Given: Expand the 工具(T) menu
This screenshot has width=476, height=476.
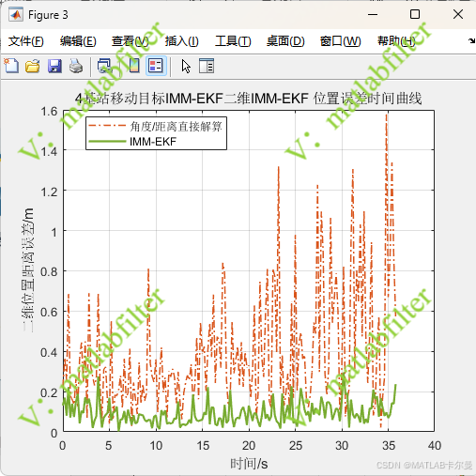Looking at the screenshot, I should click(x=233, y=41).
